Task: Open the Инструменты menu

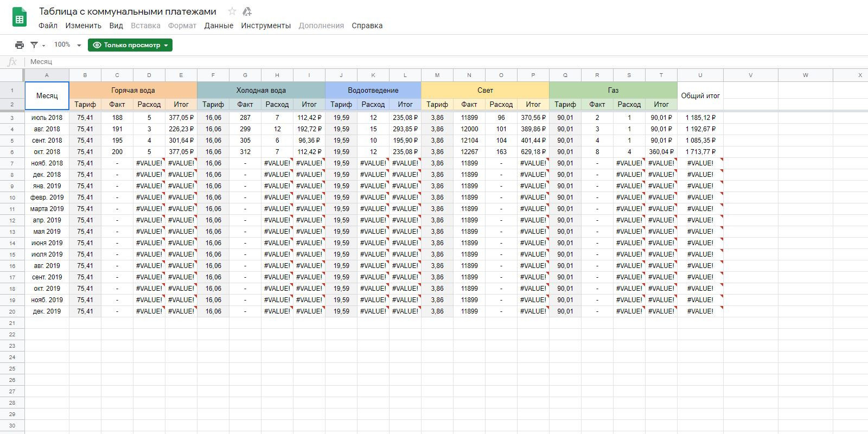Action: tap(266, 25)
